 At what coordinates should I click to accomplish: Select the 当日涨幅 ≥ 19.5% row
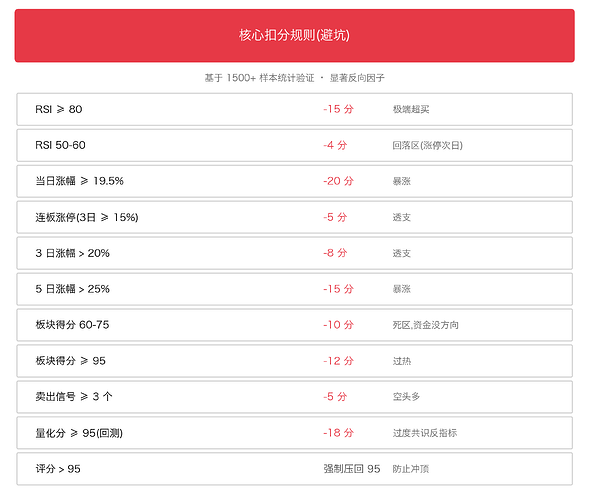click(x=294, y=181)
